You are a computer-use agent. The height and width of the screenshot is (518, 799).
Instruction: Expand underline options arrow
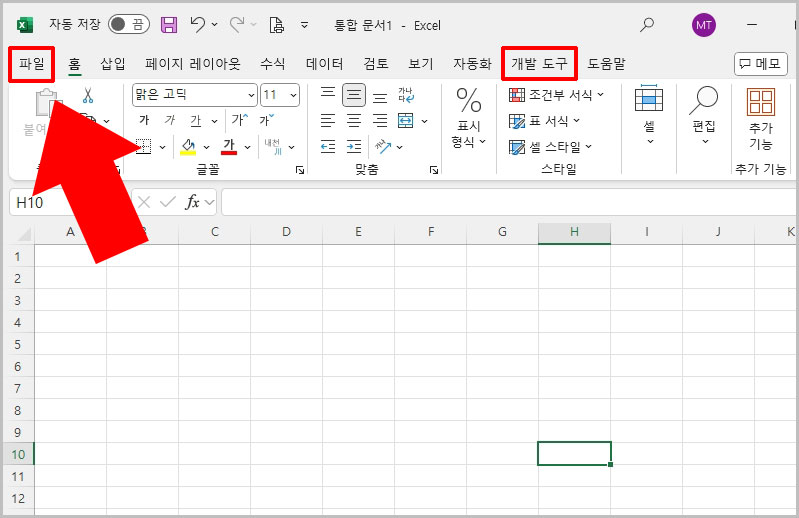[x=215, y=121]
